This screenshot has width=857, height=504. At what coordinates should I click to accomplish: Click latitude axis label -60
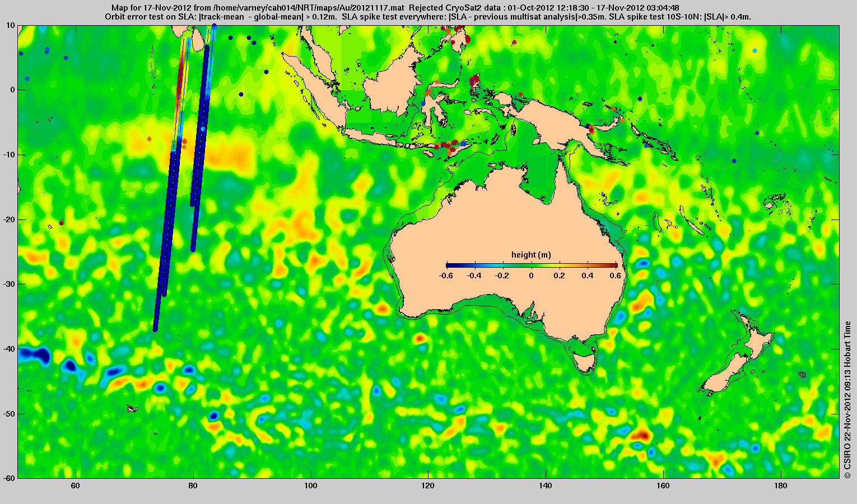click(x=10, y=478)
